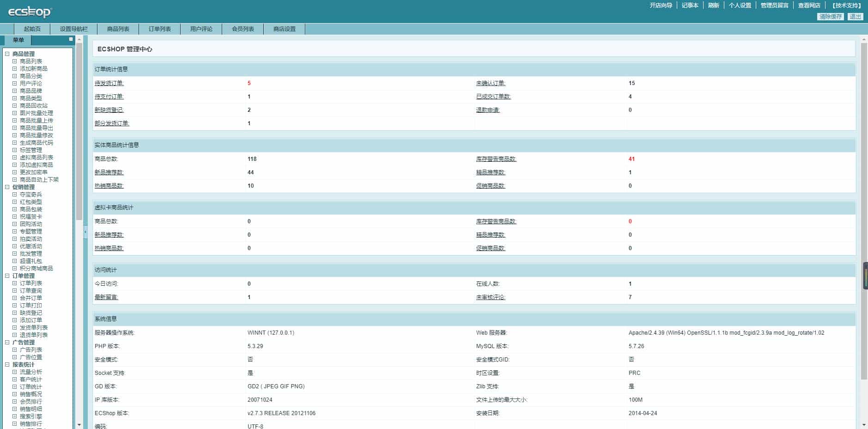Switch to the 商店设置 tab
This screenshot has height=429, width=868.
point(283,29)
